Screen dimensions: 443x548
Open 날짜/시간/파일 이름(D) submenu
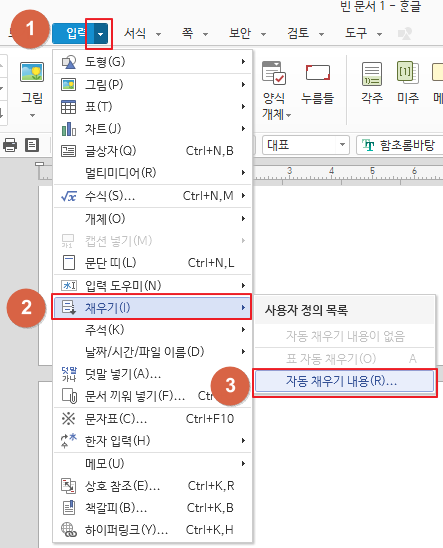pyautogui.click(x=153, y=352)
